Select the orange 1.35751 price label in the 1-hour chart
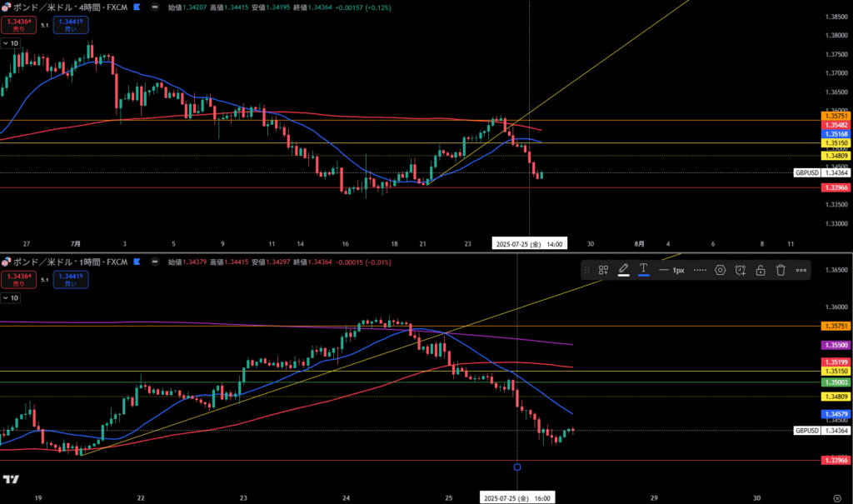Screen dimensions: 853x504 836,326
